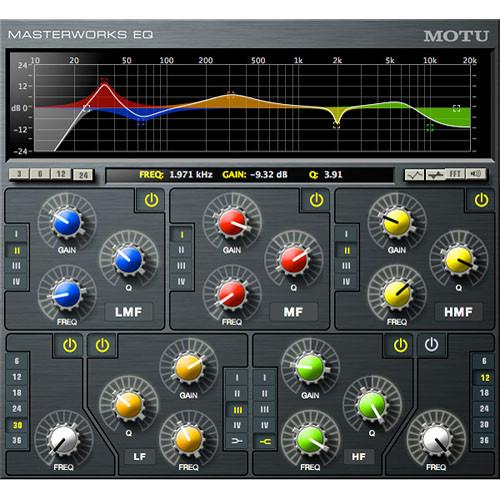Select filter type III for HF band
This screenshot has width=500, height=500.
[265, 410]
